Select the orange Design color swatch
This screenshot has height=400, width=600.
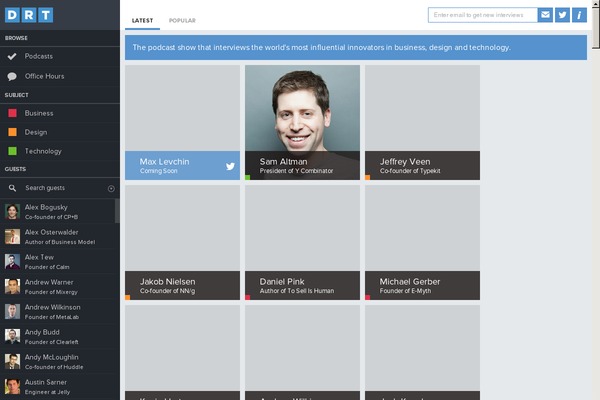[x=12, y=132]
